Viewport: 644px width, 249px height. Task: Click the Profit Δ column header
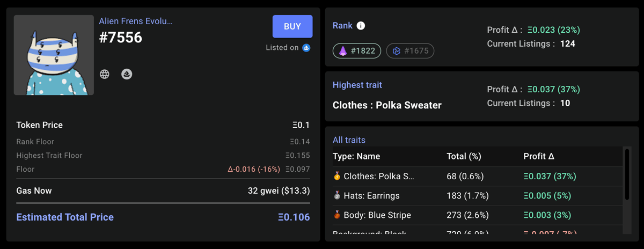[539, 157]
